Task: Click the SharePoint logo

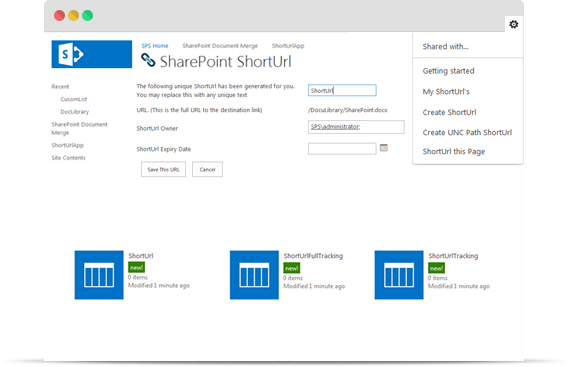Action: point(92,54)
